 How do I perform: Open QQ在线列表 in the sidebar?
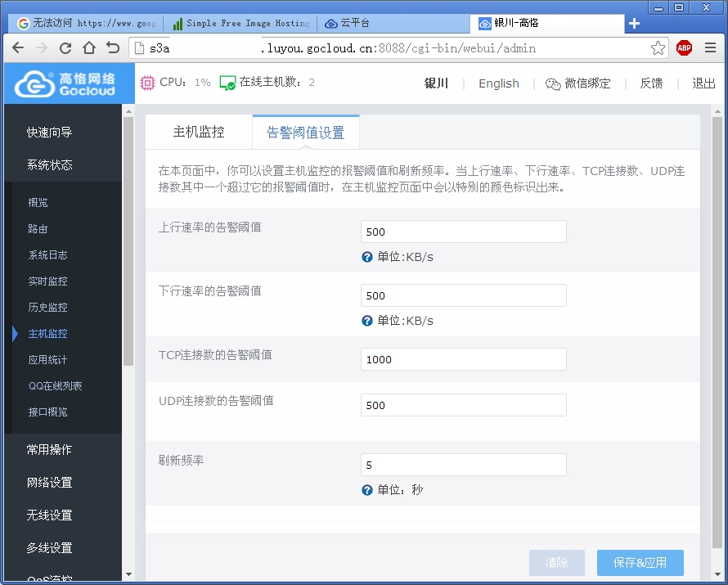[56, 386]
